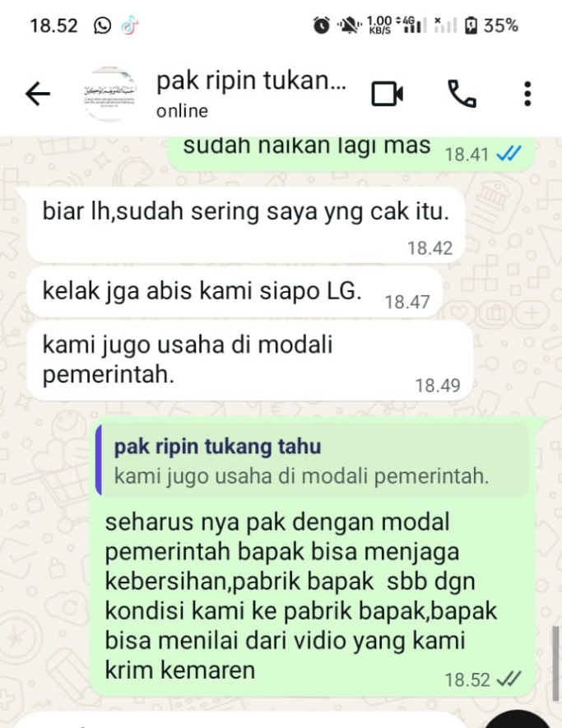Click the chat scrollbar handle on right edge
This screenshot has width=562, height=728.
click(x=555, y=663)
